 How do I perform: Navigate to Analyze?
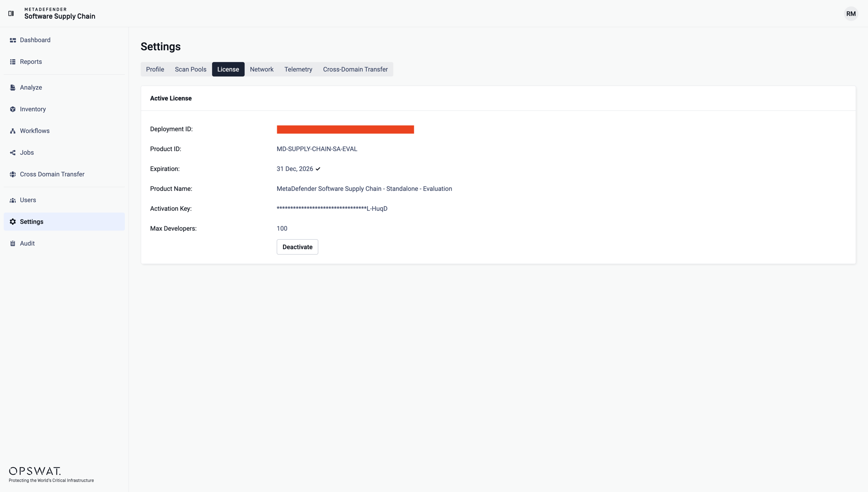(x=64, y=88)
